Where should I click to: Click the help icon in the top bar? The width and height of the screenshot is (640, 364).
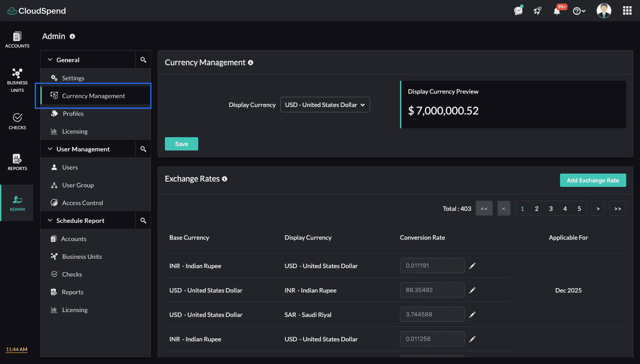pyautogui.click(x=577, y=10)
